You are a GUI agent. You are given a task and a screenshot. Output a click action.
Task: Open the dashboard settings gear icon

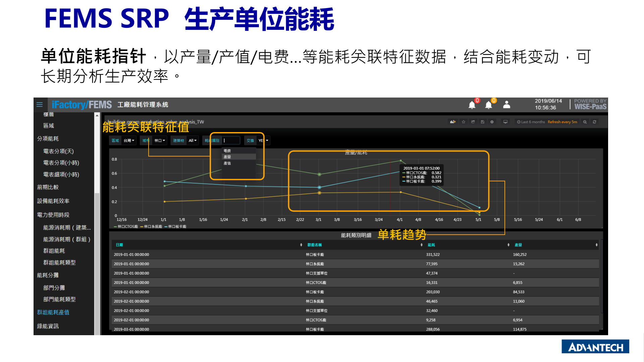pos(492,122)
